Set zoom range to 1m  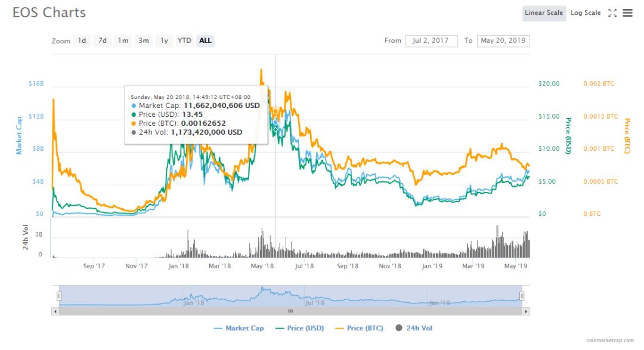click(x=123, y=41)
